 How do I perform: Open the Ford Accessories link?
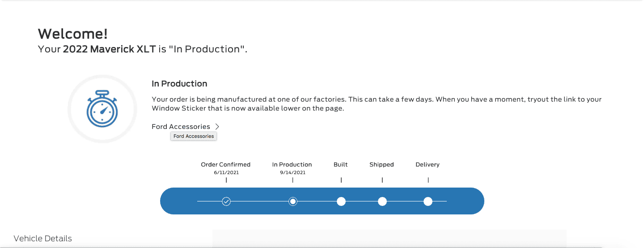pyautogui.click(x=181, y=127)
